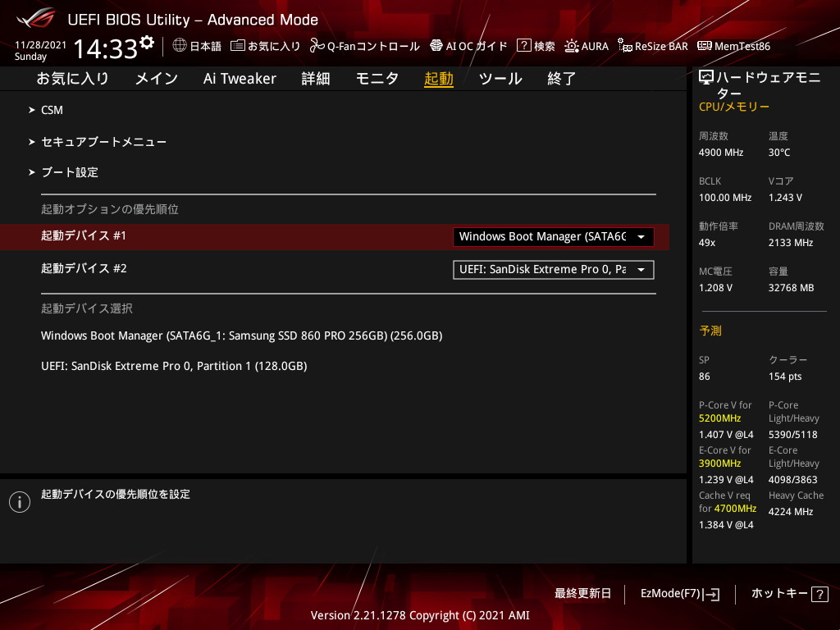The height and width of the screenshot is (630, 840).
Task: Click the 4900 MHz frequency value
Action: (x=720, y=153)
